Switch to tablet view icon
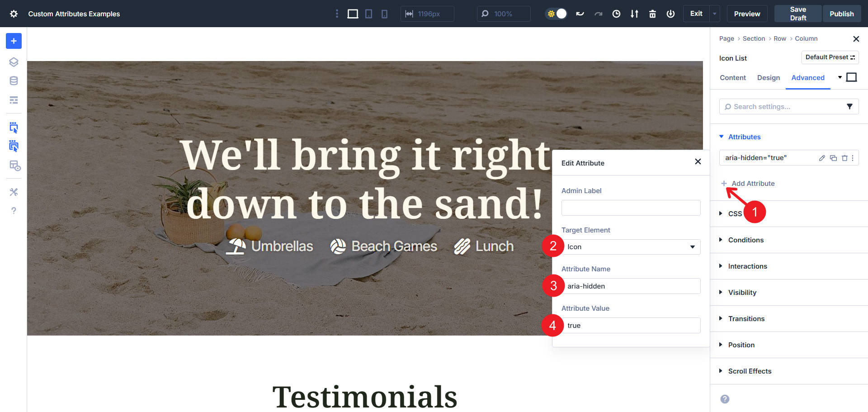The image size is (868, 412). 368,14
